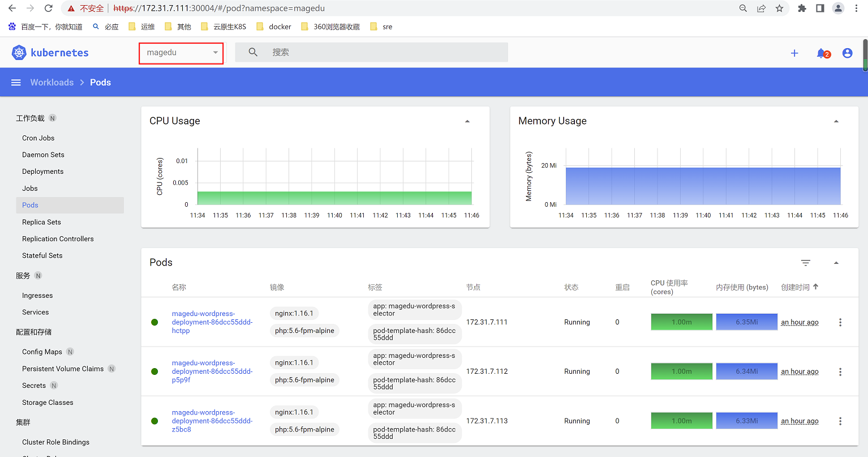
Task: Open the hamburger navigation menu
Action: [x=16, y=83]
